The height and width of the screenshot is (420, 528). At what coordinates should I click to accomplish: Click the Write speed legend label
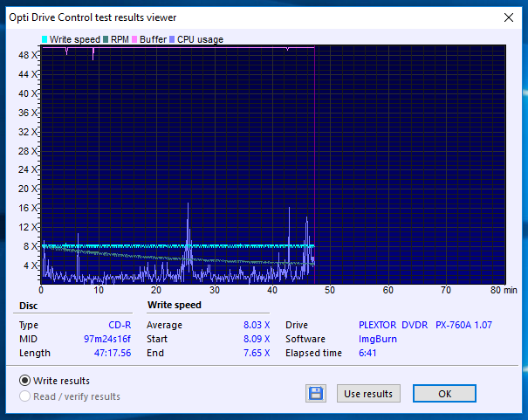[75, 39]
